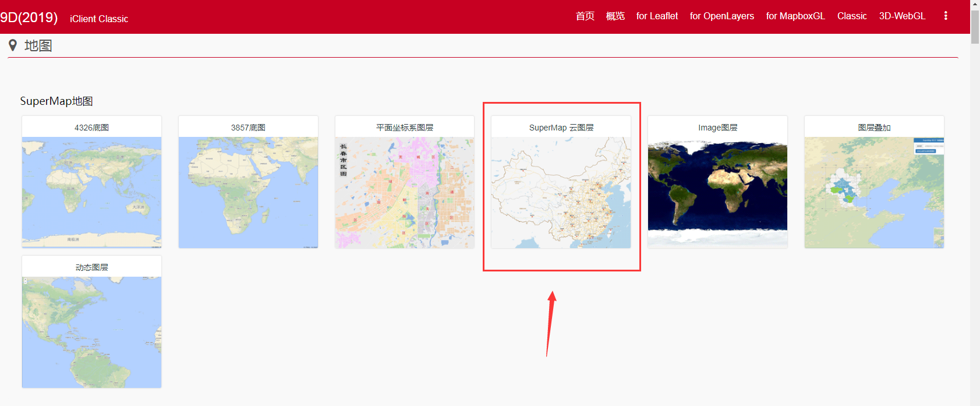The width and height of the screenshot is (980, 406).
Task: Click the 9D(2019) logo text
Action: click(x=29, y=17)
